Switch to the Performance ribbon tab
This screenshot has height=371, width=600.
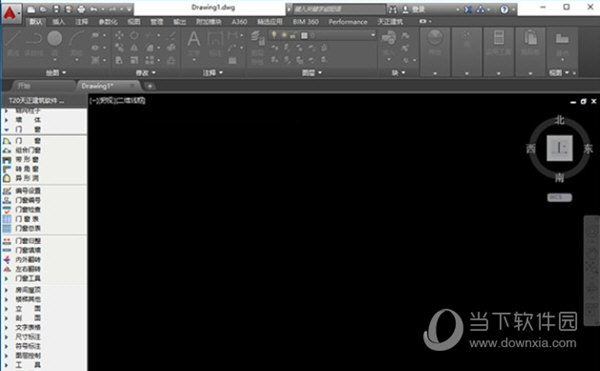tap(348, 22)
